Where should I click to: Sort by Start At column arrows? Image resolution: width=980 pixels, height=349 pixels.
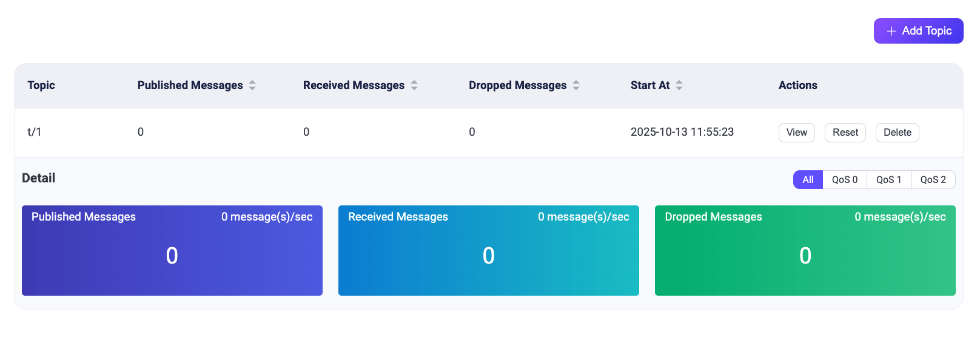tap(679, 85)
